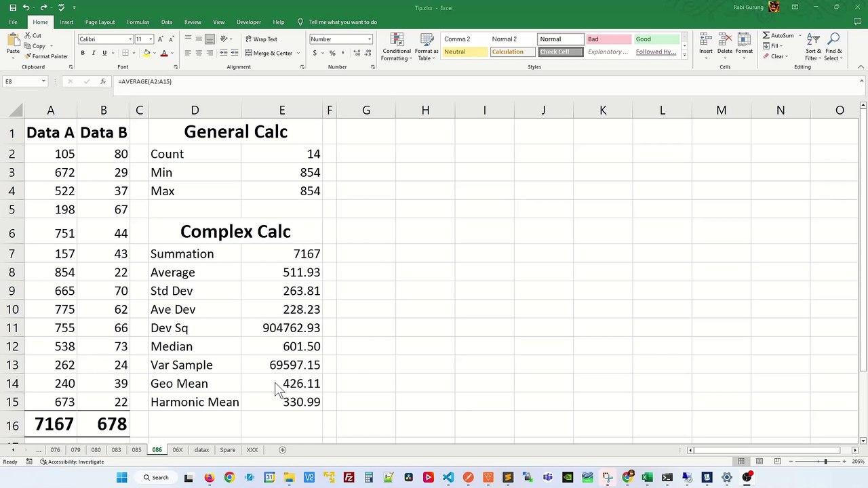Click the Delete Cells icon
This screenshot has height=488, width=868.
pos(725,40)
